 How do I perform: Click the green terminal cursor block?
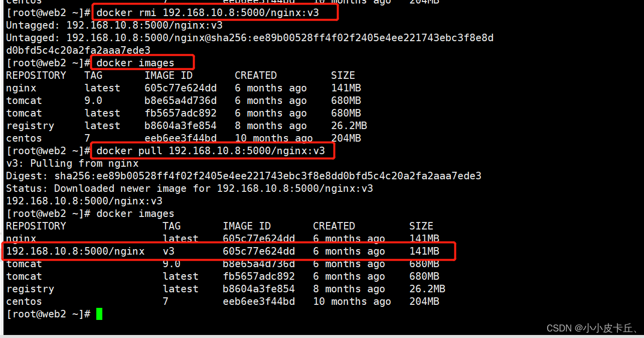click(x=99, y=314)
